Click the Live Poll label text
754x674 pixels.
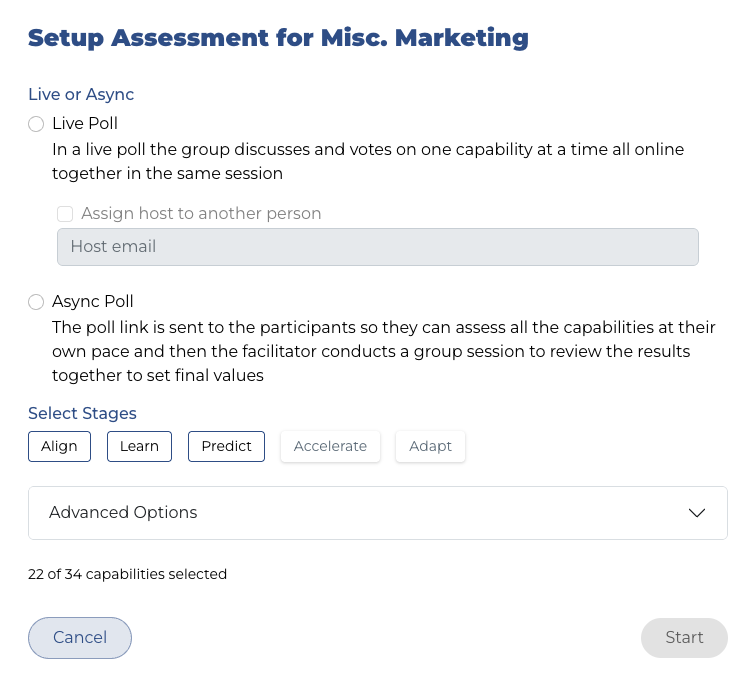(85, 124)
